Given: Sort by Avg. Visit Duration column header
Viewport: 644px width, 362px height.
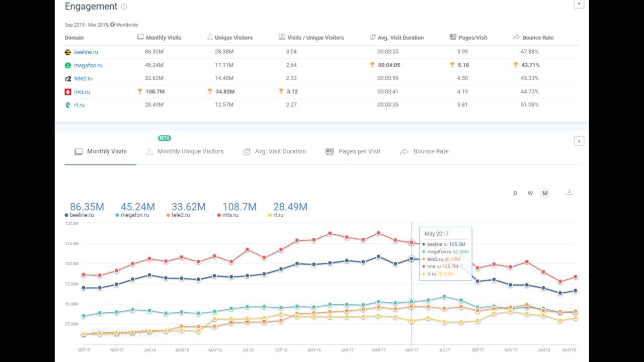Looking at the screenshot, I should (396, 38).
